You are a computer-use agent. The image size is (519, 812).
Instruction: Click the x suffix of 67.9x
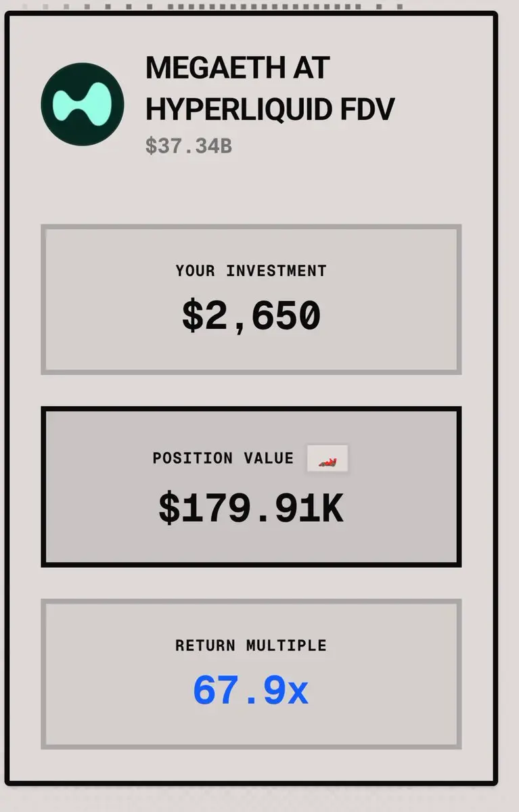coord(298,694)
